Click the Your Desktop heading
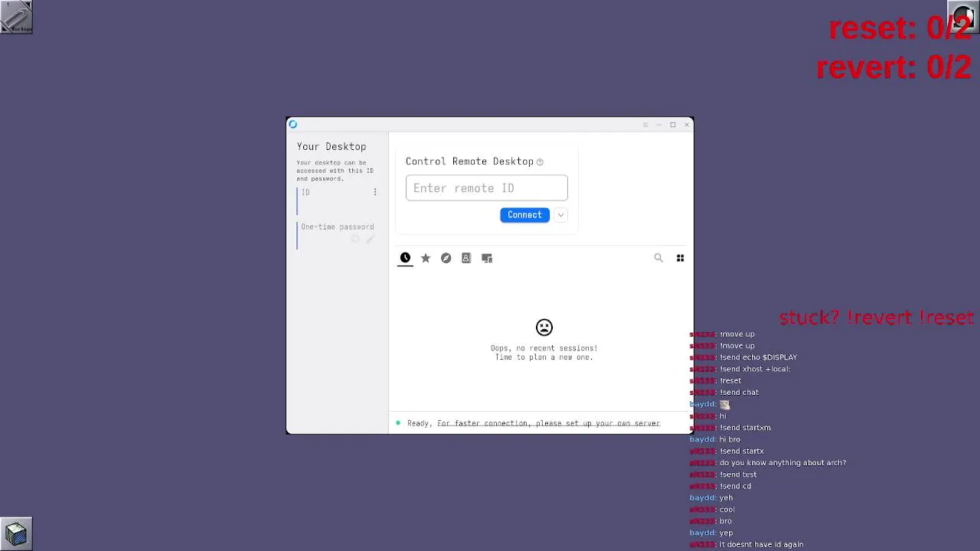This screenshot has height=551, width=980. (332, 146)
